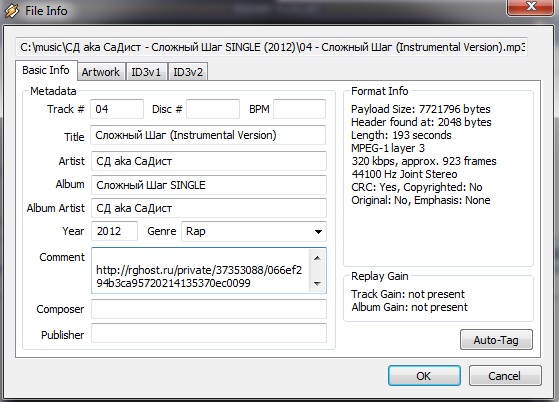This screenshot has width=559, height=402.
Task: Select the Basic Info tab
Action: point(46,70)
